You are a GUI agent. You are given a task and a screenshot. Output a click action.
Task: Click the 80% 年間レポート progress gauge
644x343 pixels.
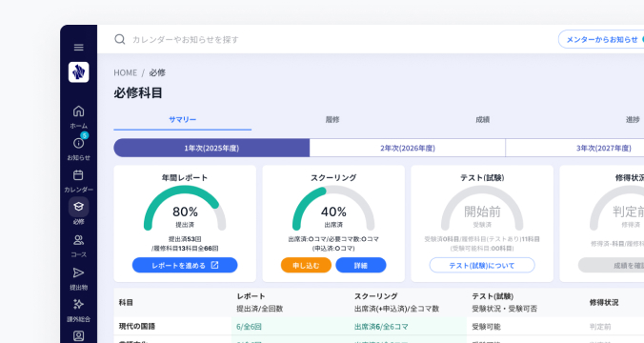[x=185, y=209]
